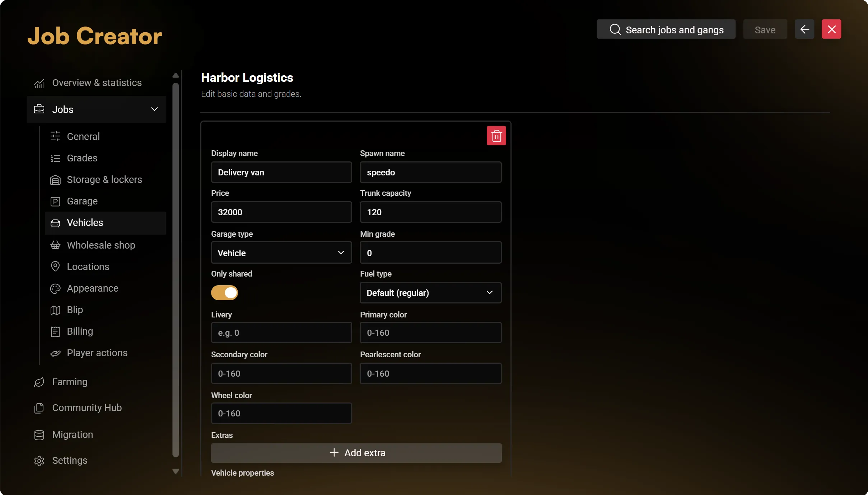868x495 pixels.
Task: Click the Min grade field
Action: click(430, 253)
